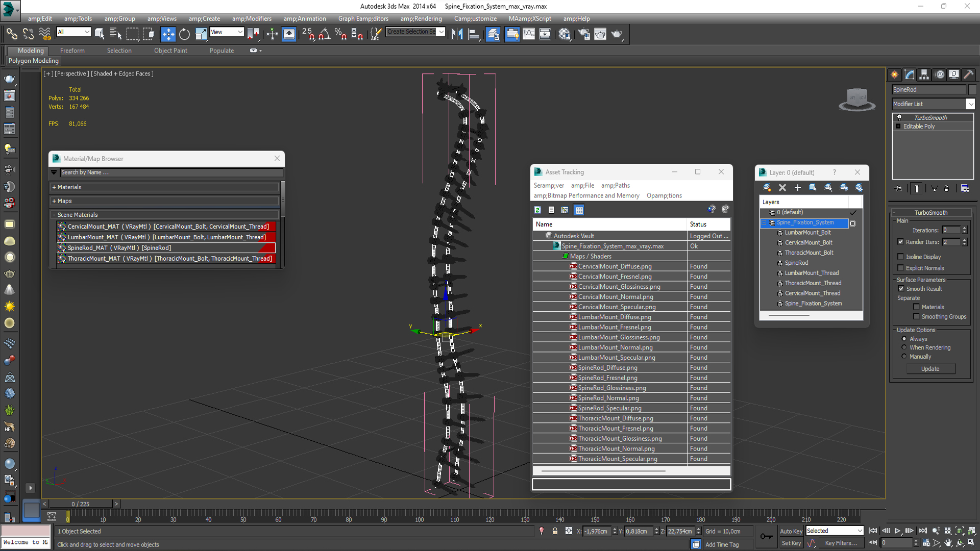Open Create Selection Set dropdown

pos(441,32)
